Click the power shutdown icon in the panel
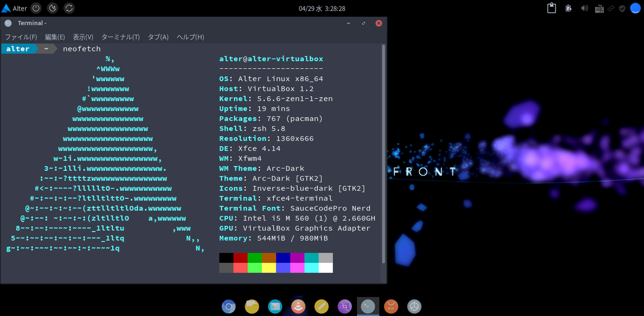644x316 pixels. [36, 8]
